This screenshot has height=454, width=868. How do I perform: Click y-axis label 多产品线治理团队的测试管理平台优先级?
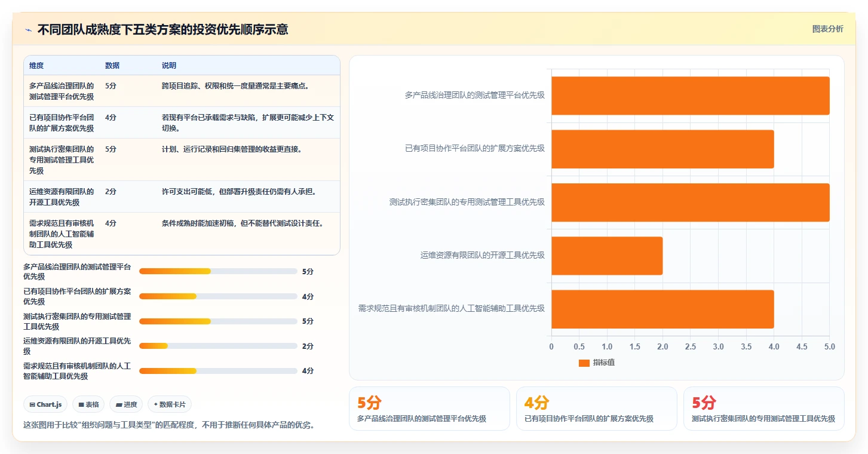tap(475, 96)
